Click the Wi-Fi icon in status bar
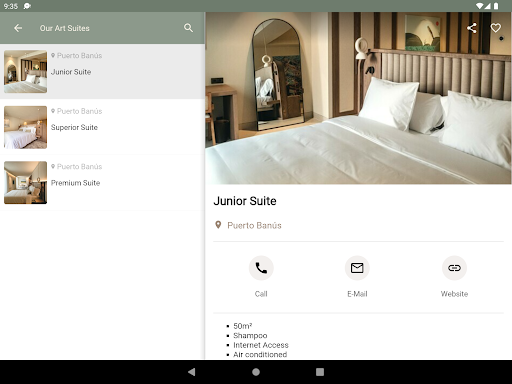 pyautogui.click(x=480, y=6)
